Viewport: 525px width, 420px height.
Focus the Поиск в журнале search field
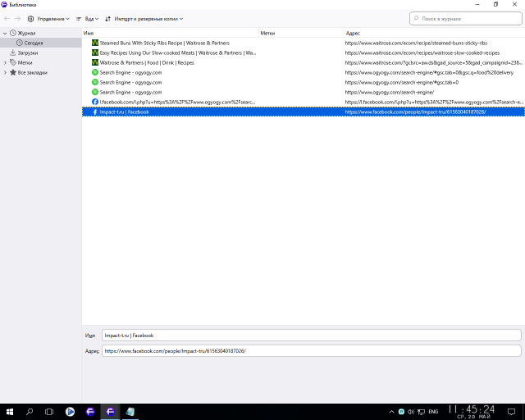465,19
